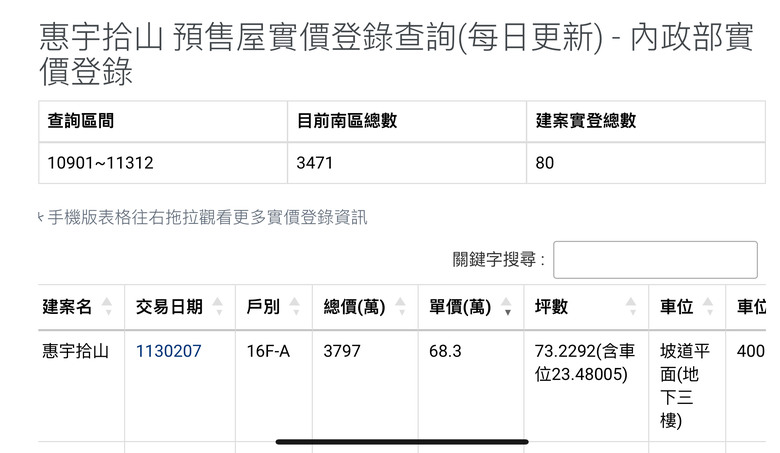Focus the 關鍵字搜尋 input field
Viewport: 780px width, 453px height.
click(x=655, y=260)
